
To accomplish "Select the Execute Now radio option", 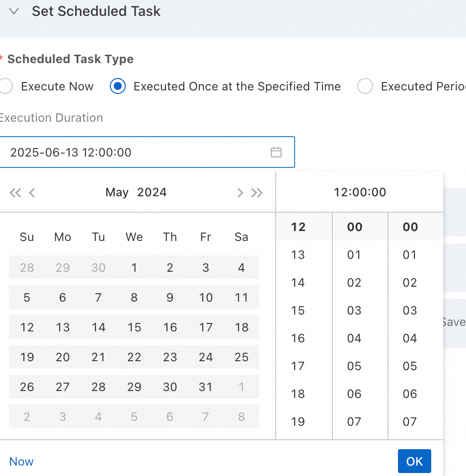I will click(6, 86).
